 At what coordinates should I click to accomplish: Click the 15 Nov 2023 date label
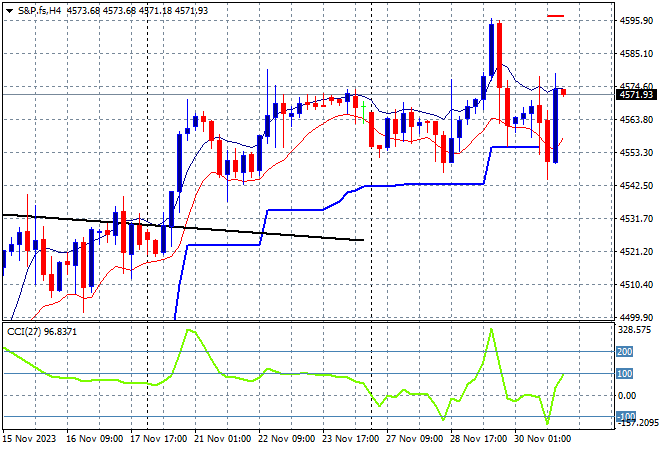coord(29,439)
